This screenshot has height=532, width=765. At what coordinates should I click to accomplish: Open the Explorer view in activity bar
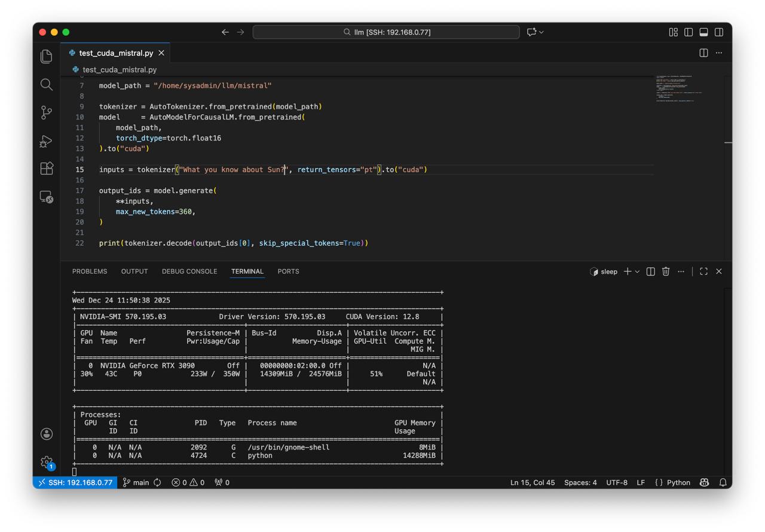47,56
